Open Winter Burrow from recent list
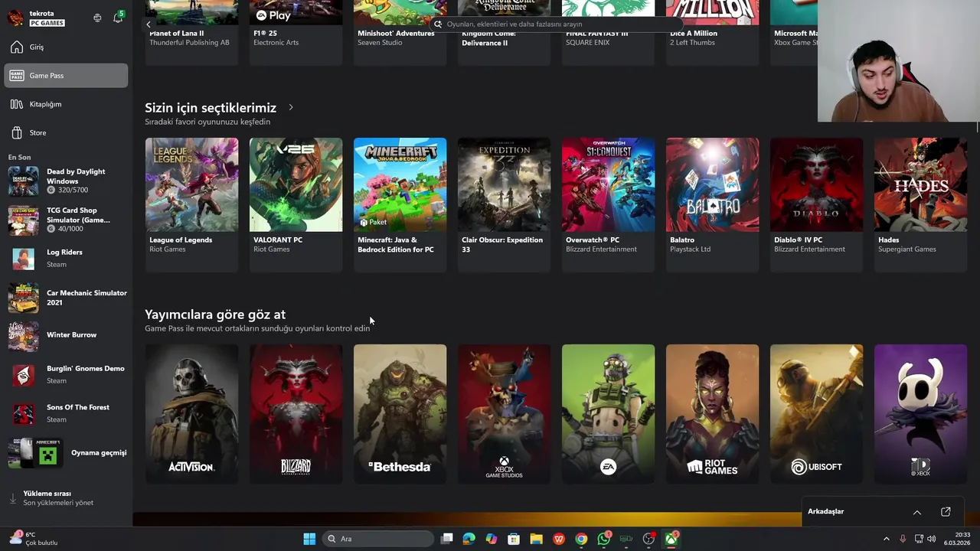Viewport: 980px width, 551px height. (66, 335)
